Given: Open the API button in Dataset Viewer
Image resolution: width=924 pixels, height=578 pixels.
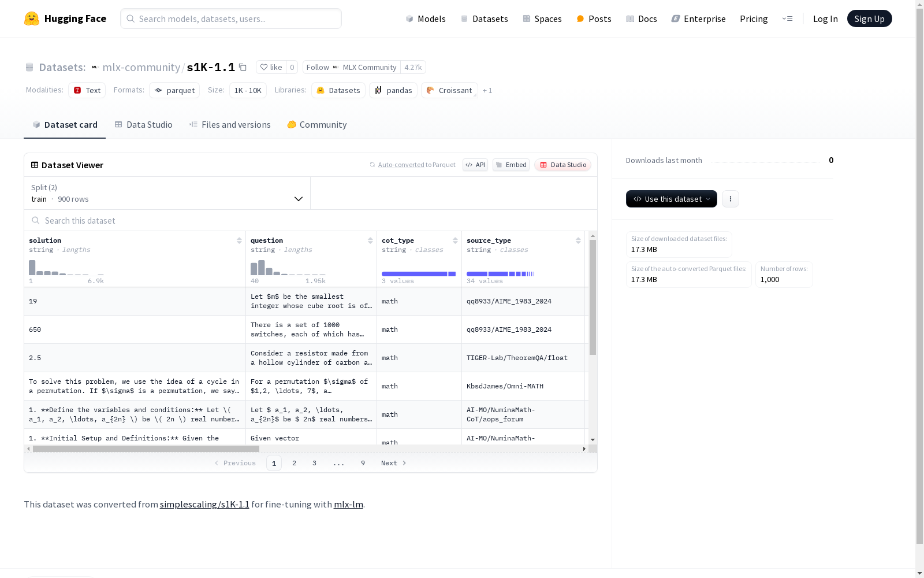Looking at the screenshot, I should (x=475, y=165).
